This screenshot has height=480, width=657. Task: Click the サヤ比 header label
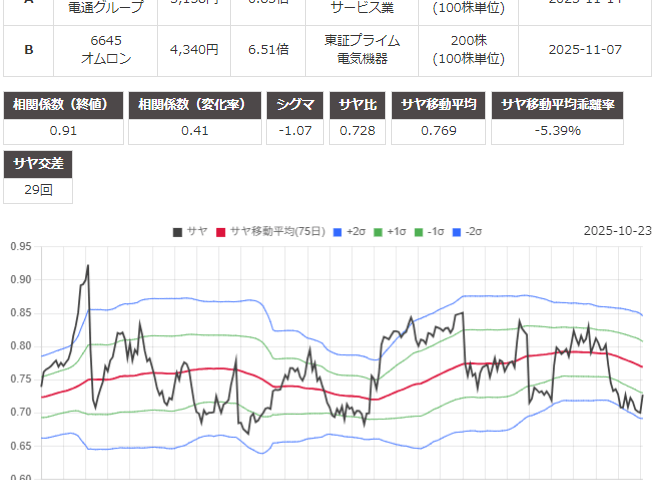pyautogui.click(x=360, y=105)
